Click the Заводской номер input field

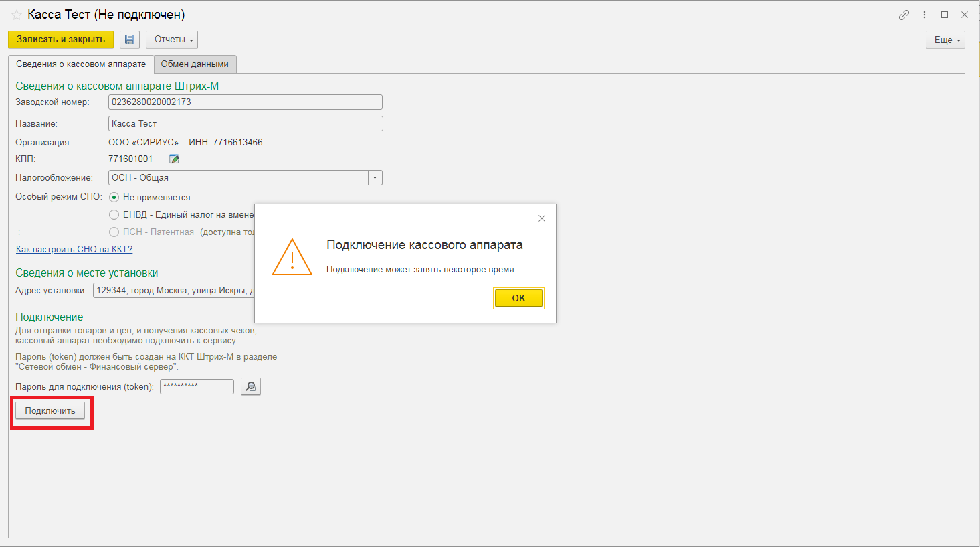click(x=246, y=102)
